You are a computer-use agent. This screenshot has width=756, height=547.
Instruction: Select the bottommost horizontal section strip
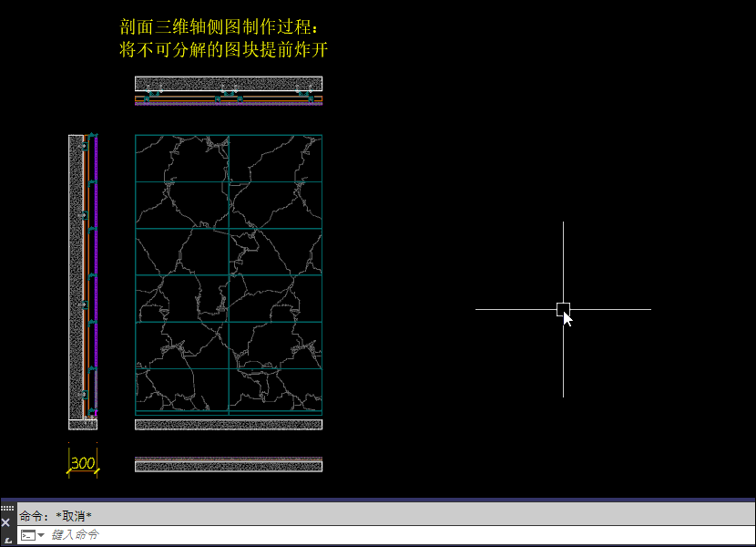pos(229,466)
